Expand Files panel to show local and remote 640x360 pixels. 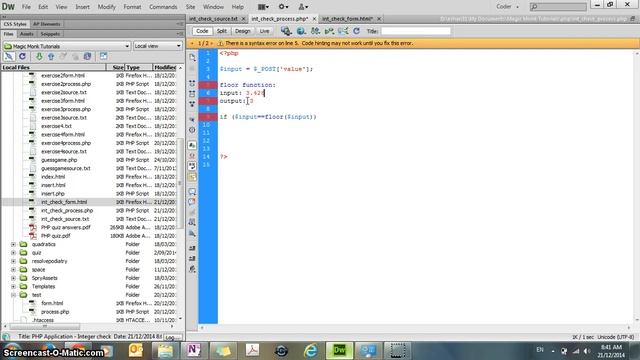point(103,56)
